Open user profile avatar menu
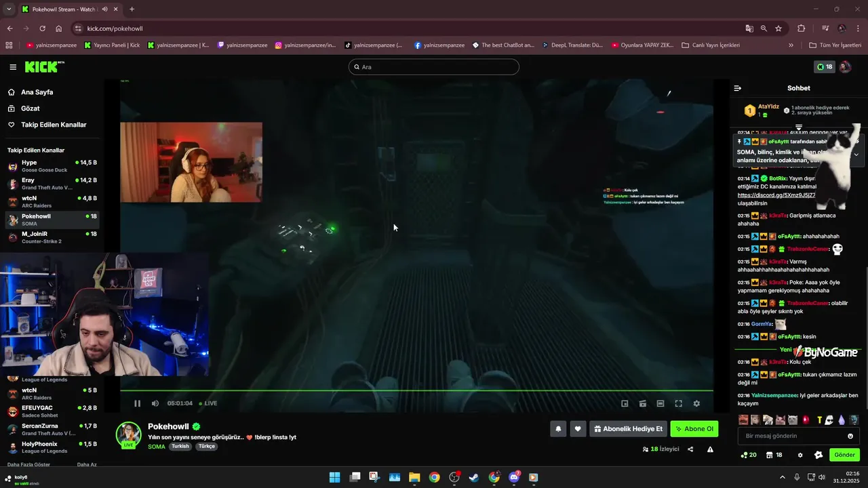This screenshot has width=868, height=488. [846, 67]
